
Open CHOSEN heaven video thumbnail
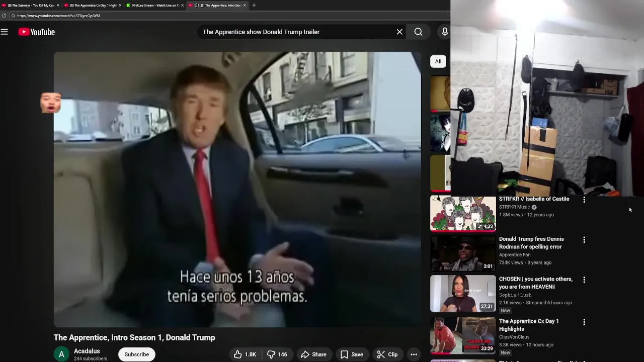pyautogui.click(x=463, y=293)
